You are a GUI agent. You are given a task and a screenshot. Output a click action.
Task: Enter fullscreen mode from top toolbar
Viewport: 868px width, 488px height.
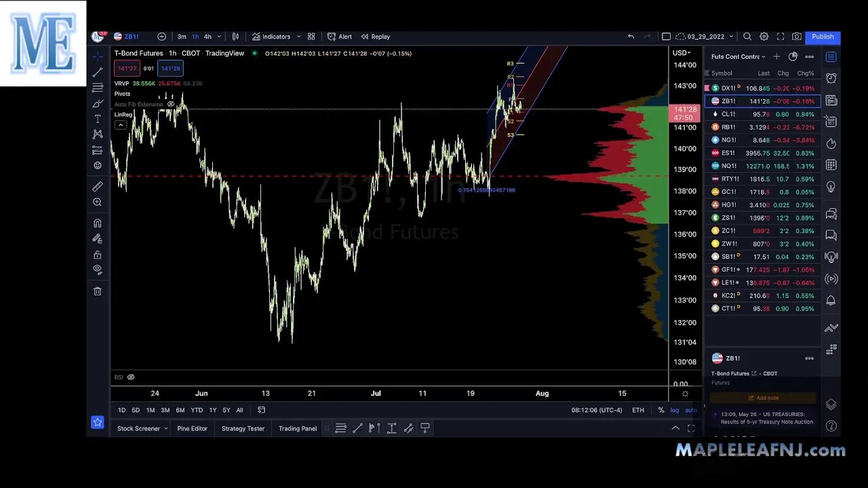[781, 37]
